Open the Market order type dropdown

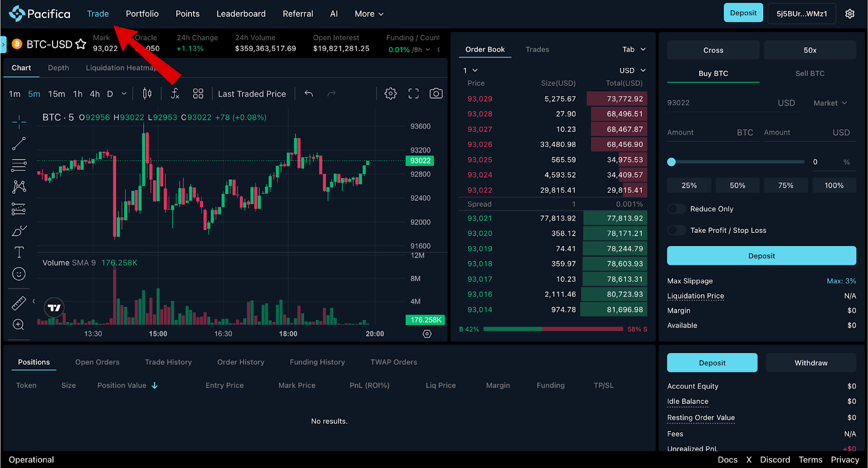click(830, 103)
